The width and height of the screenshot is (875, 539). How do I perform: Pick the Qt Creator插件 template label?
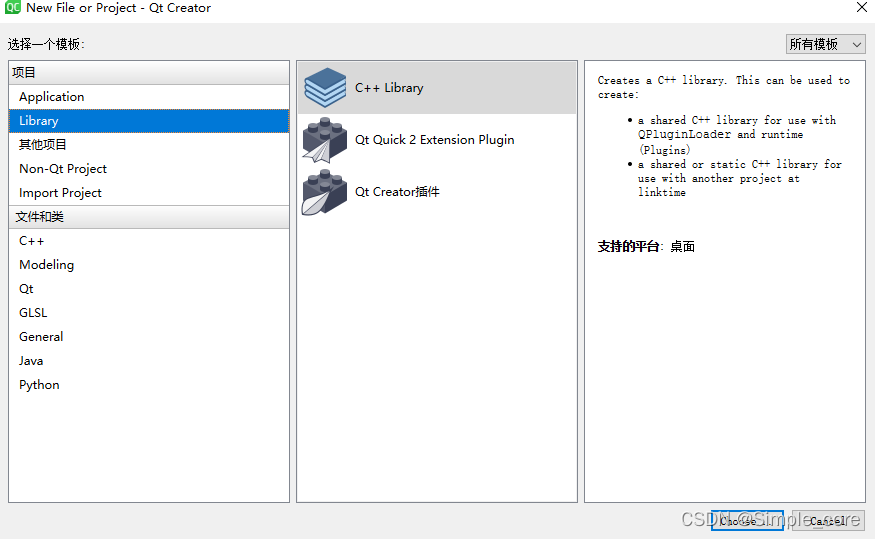(397, 192)
